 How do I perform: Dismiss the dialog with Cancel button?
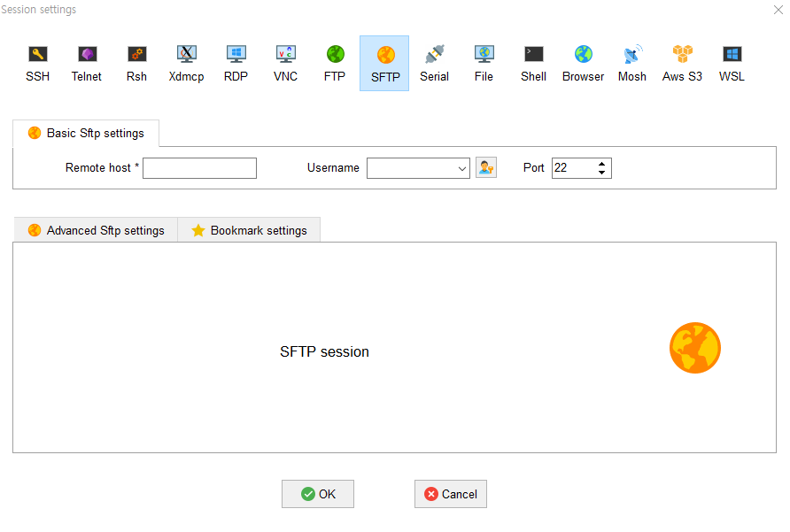click(451, 494)
